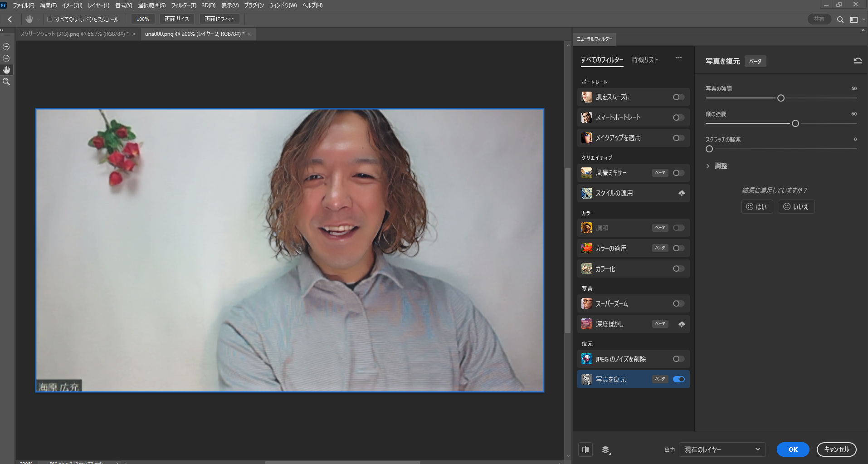
Task: Click the 写真の強調 slider handle
Action: pyautogui.click(x=780, y=98)
